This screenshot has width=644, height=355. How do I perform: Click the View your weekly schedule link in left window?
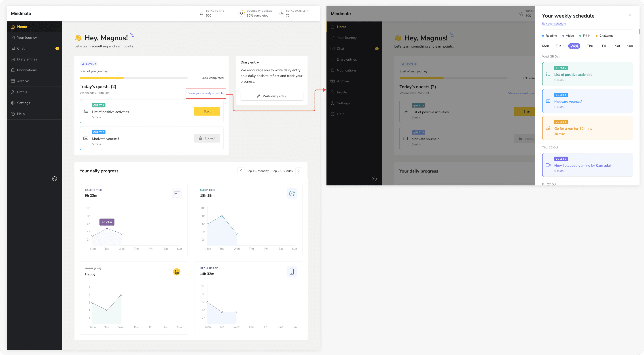pyautogui.click(x=206, y=93)
